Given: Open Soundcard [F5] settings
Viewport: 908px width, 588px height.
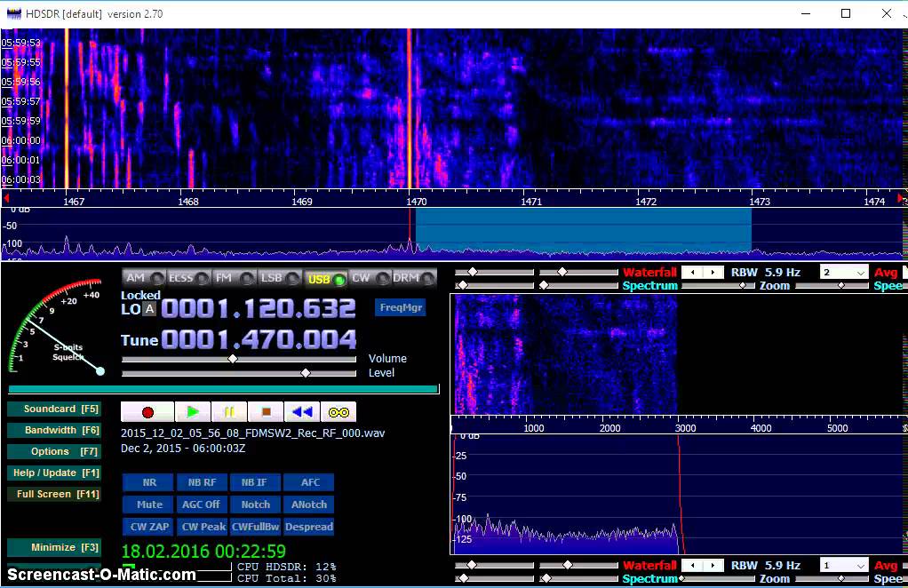Looking at the screenshot, I should (x=54, y=409).
